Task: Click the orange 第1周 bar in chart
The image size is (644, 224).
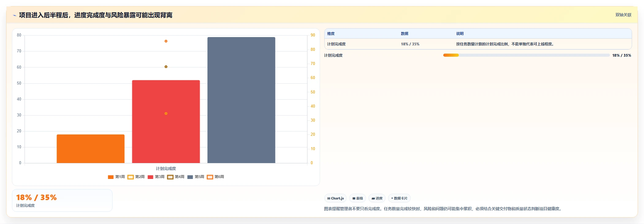Action: point(90,149)
